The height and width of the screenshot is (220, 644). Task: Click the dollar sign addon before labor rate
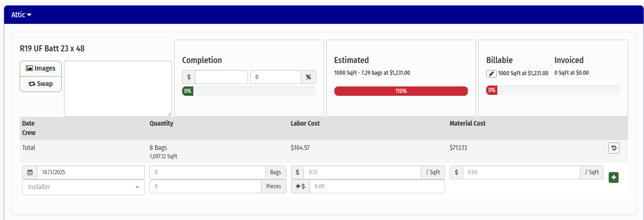(297, 172)
